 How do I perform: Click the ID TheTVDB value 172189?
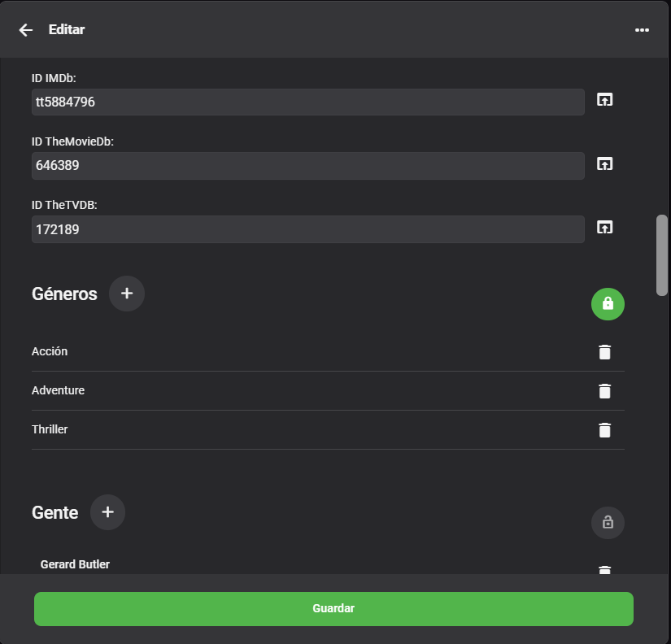click(307, 229)
